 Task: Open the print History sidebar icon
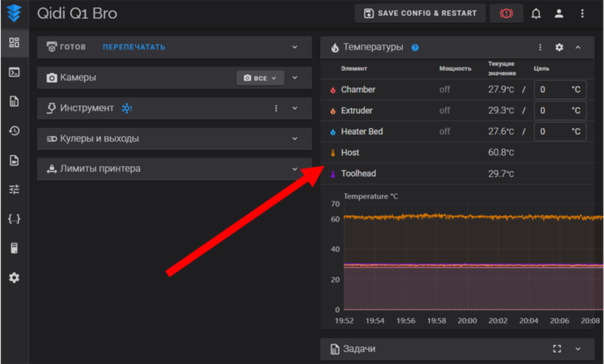tap(14, 131)
